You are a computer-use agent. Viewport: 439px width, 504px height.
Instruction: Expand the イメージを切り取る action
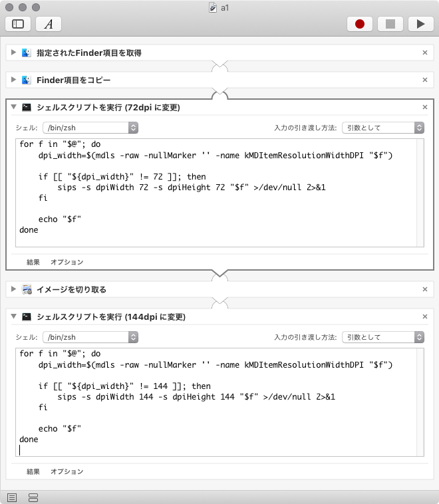pos(13,289)
